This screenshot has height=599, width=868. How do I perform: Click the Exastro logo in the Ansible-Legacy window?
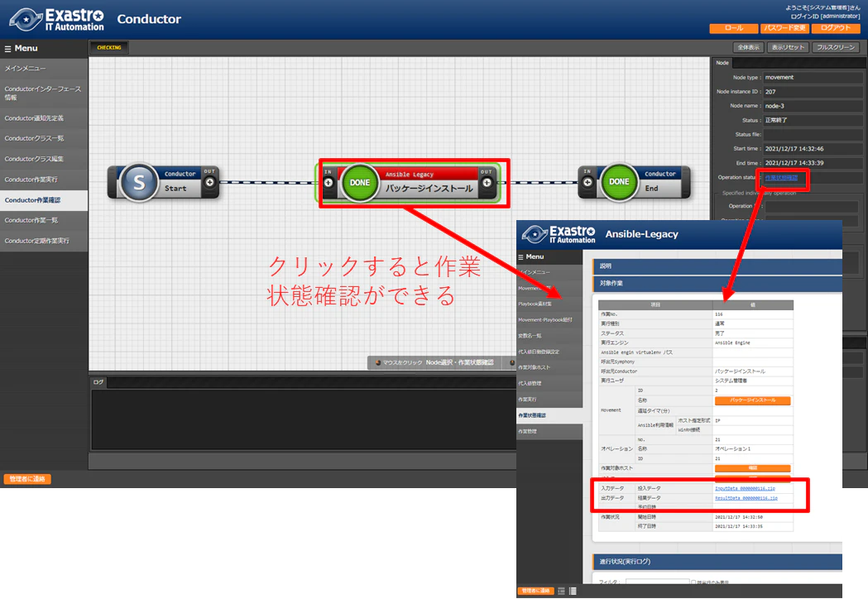tap(559, 234)
